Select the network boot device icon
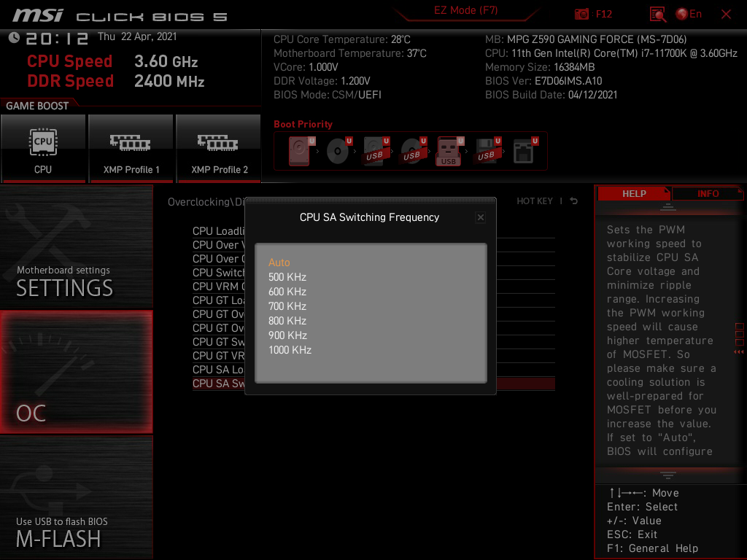 [x=524, y=151]
